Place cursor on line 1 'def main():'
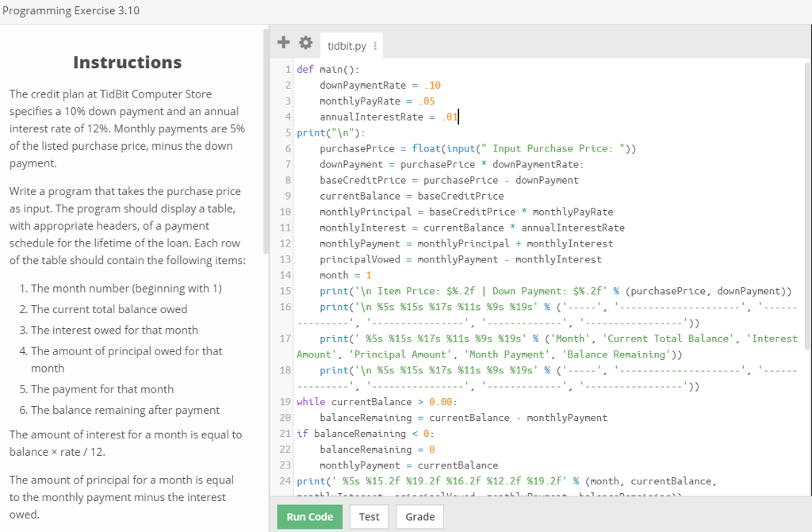Viewport: 812px width, 532px height. [327, 70]
